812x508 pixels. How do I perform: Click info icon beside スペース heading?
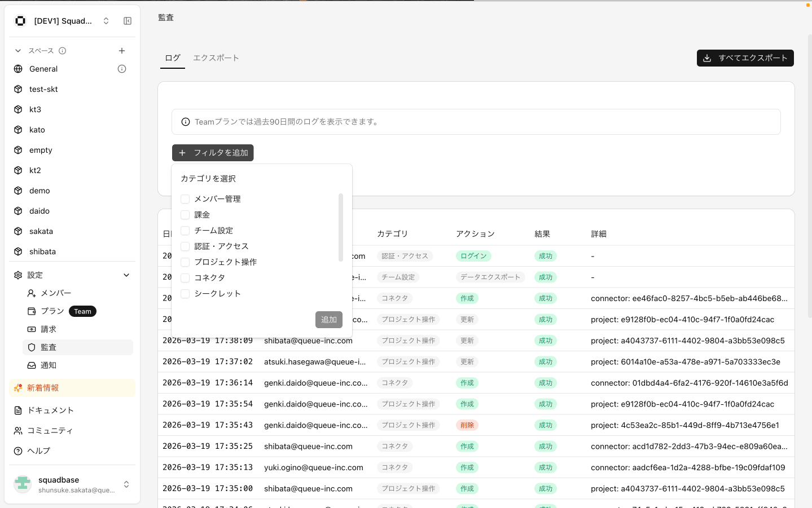63,51
